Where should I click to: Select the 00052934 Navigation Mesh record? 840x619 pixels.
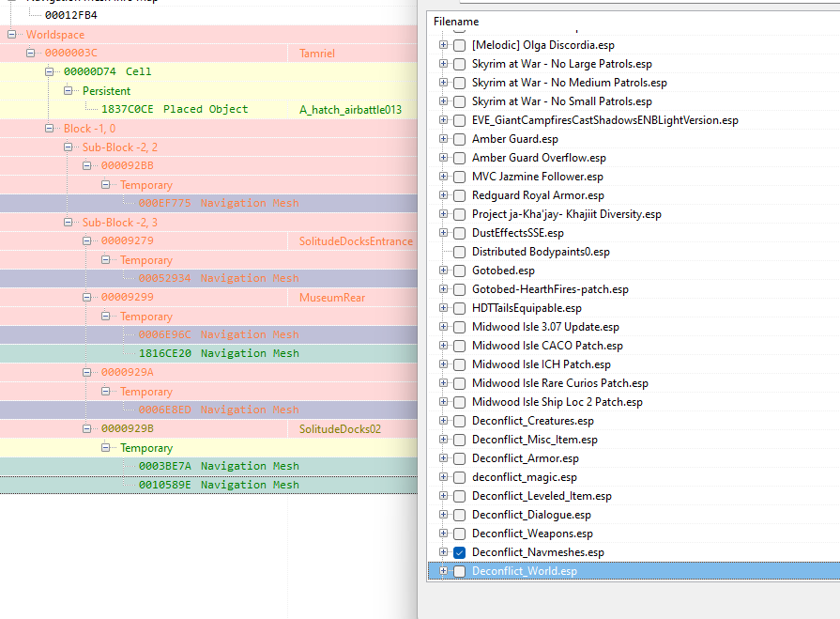pyautogui.click(x=219, y=278)
